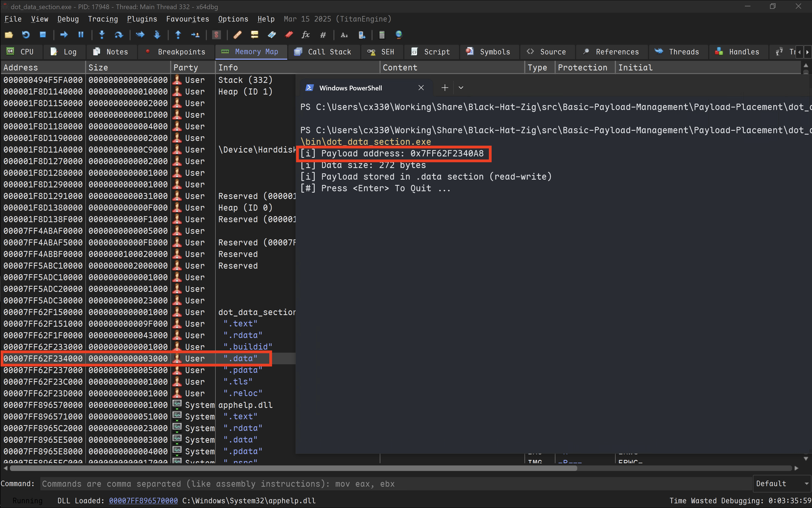Open the Tracing menu
The image size is (812, 508).
103,19
